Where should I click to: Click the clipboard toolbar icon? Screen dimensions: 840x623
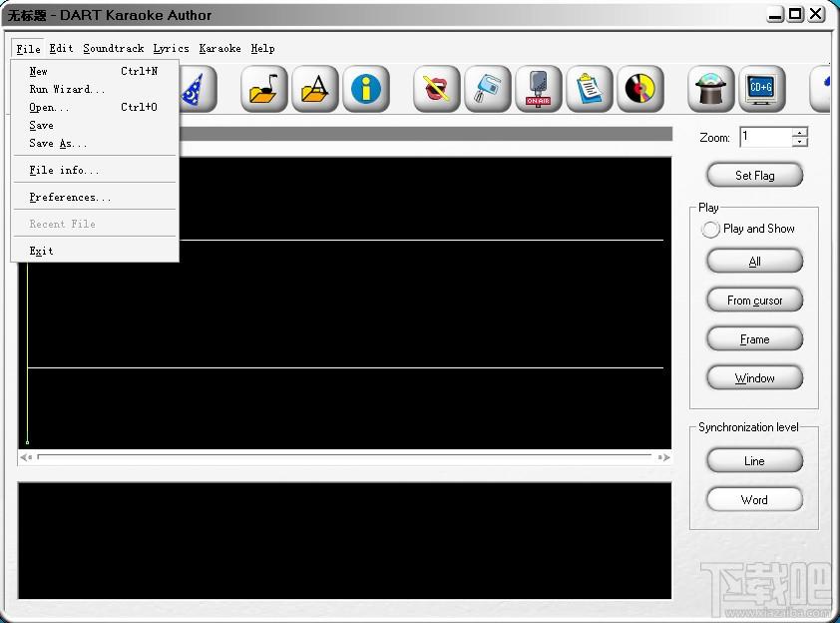[x=590, y=89]
